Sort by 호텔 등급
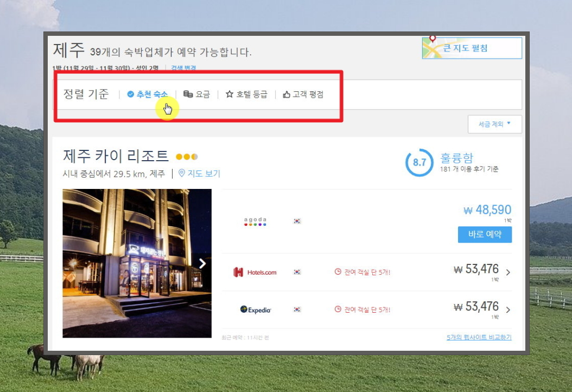 click(x=246, y=94)
